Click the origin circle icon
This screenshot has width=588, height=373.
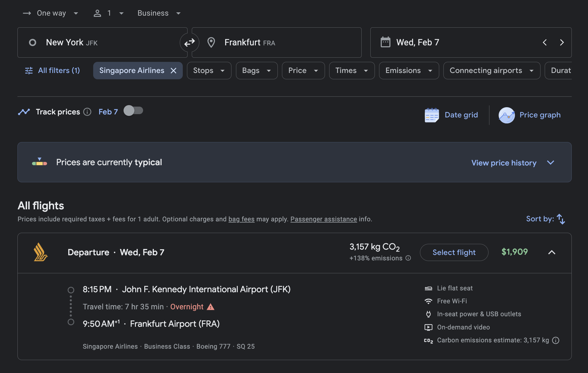[32, 43]
